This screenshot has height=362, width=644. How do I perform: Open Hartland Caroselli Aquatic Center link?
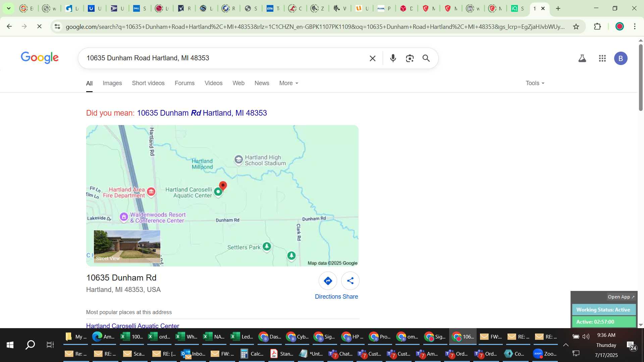pos(132,325)
